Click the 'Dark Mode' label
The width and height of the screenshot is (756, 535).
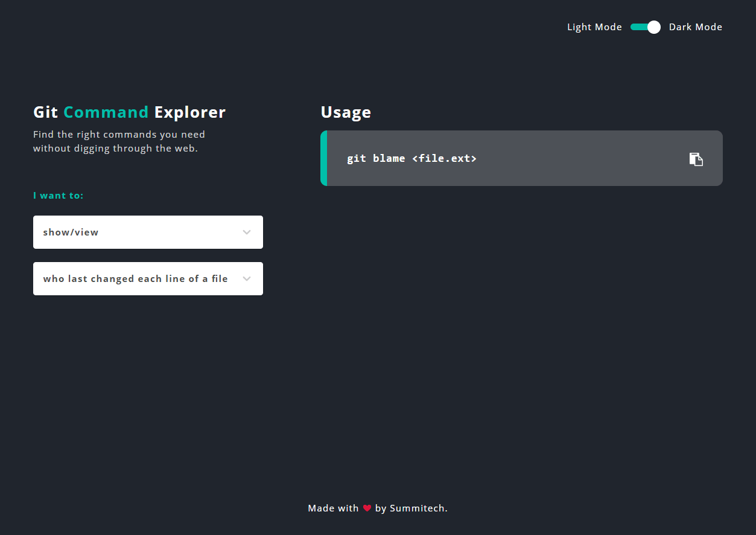[696, 27]
